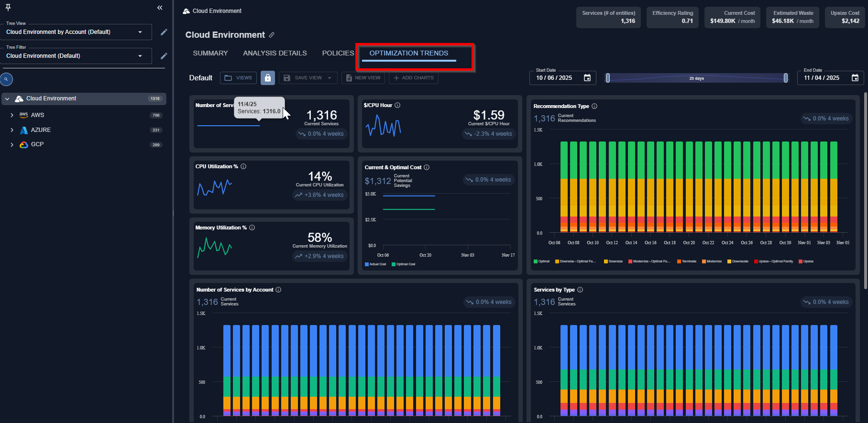Screen dimensions: 868x423
Task: Expand the AWS tree node
Action: (x=12, y=115)
